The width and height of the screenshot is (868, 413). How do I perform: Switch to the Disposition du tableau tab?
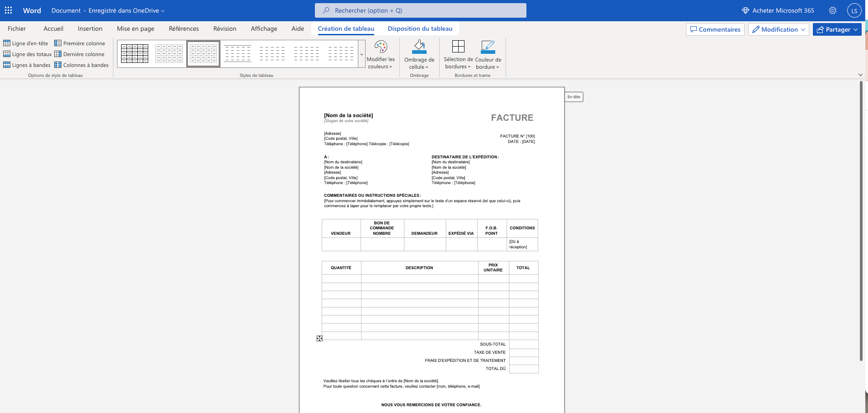point(420,28)
